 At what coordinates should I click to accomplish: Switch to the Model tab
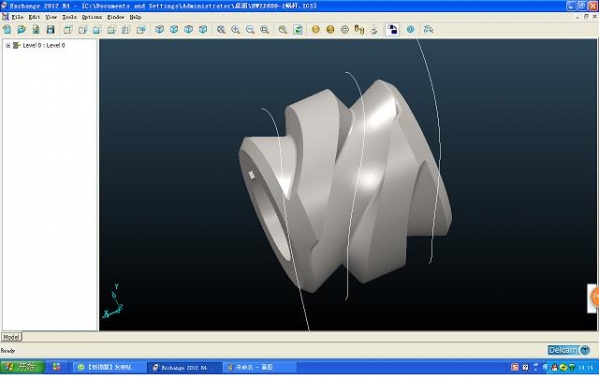point(11,337)
